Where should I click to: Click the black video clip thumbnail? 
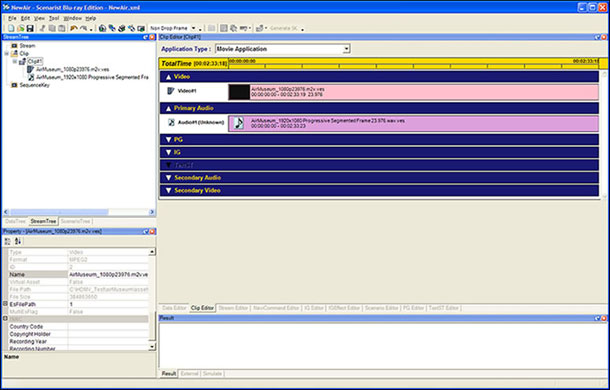point(239,92)
